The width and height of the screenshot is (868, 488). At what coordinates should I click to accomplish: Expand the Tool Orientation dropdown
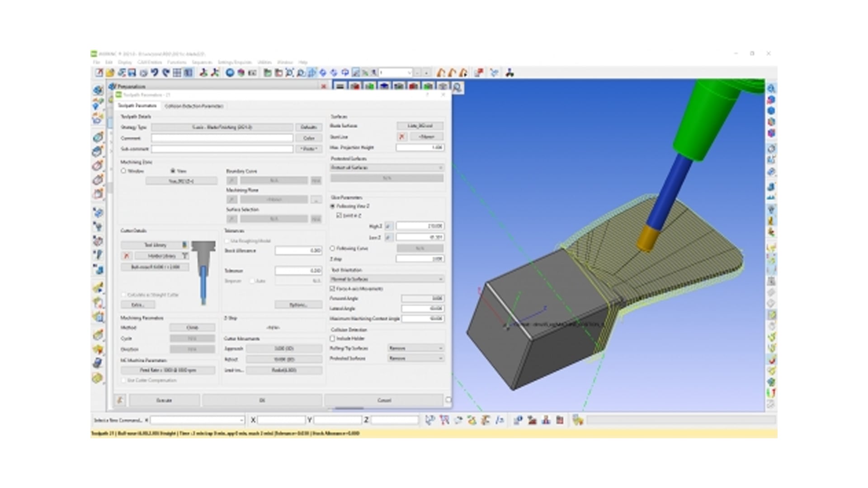(x=387, y=279)
